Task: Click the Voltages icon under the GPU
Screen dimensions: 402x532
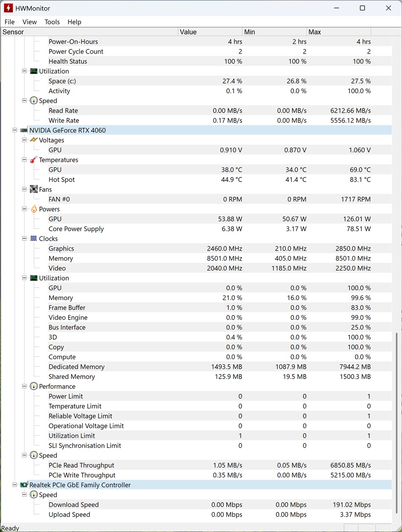Action: point(34,140)
